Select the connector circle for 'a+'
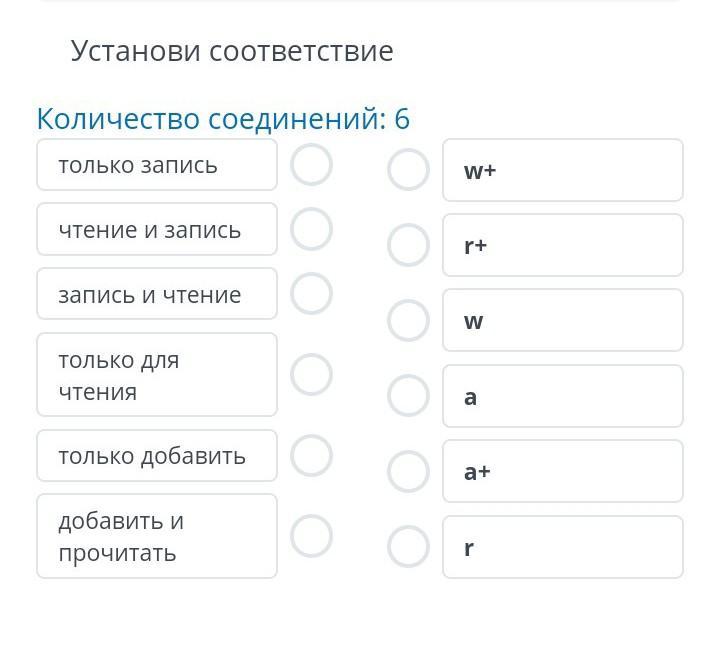Screen dimensions: 720x658 (408, 471)
